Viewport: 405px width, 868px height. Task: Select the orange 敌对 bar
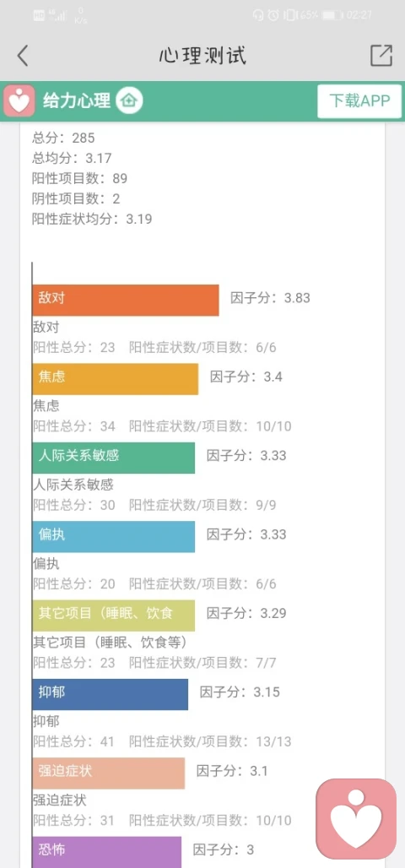pos(126,300)
